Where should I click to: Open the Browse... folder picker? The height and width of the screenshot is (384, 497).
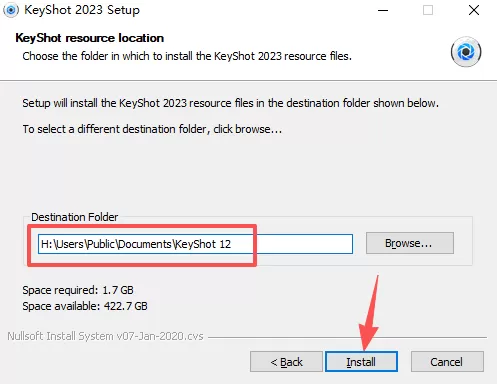coord(410,243)
